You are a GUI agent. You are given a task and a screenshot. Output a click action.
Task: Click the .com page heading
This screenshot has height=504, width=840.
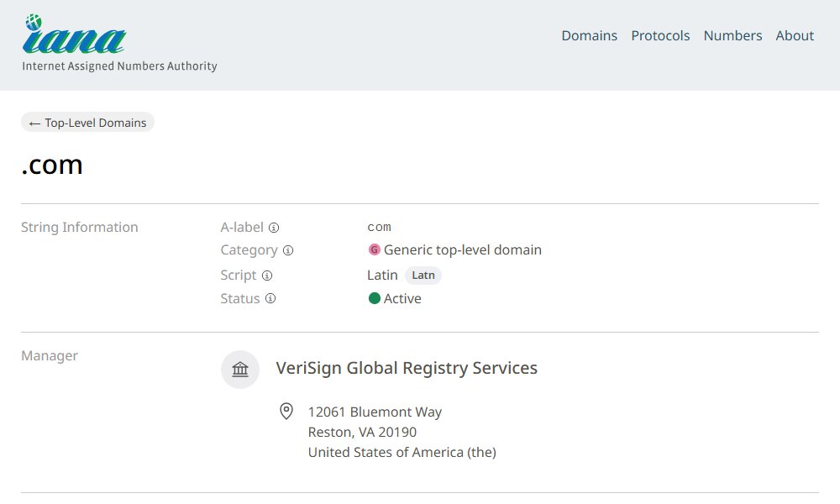click(52, 165)
